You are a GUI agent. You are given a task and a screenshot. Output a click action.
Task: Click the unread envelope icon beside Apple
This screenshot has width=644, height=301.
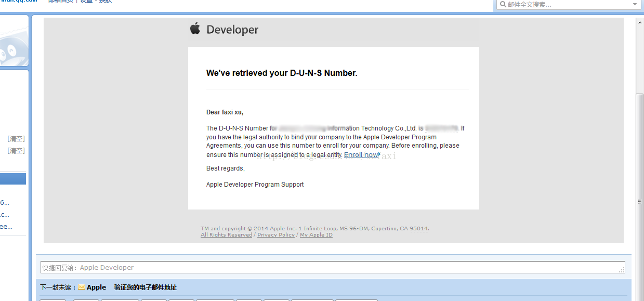(x=82, y=287)
